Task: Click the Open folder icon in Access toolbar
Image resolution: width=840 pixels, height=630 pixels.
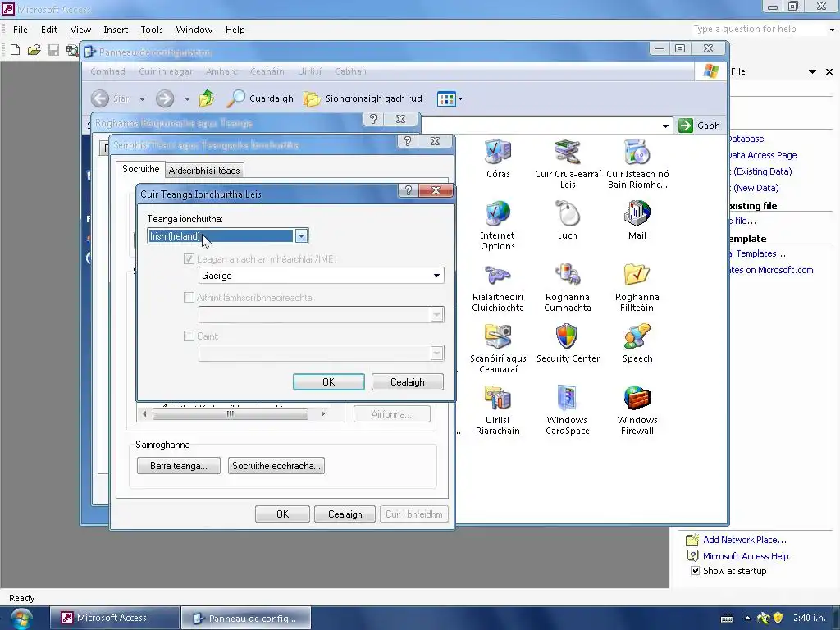Action: (34, 50)
